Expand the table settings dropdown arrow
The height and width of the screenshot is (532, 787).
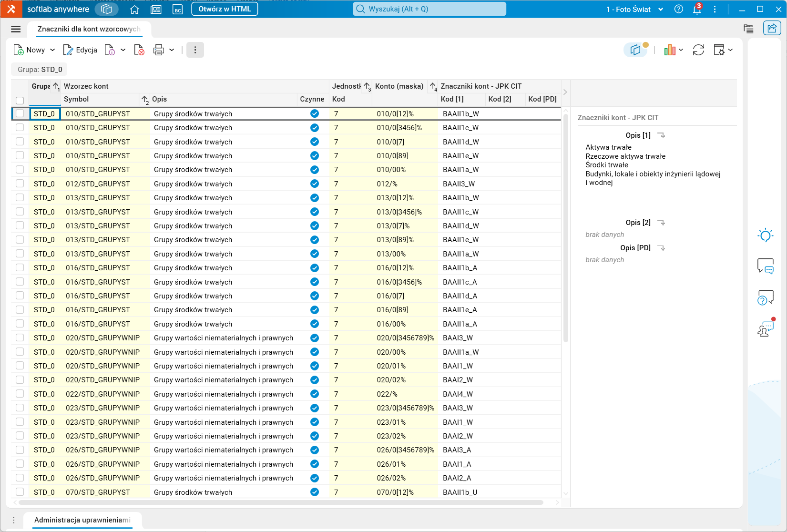click(730, 50)
